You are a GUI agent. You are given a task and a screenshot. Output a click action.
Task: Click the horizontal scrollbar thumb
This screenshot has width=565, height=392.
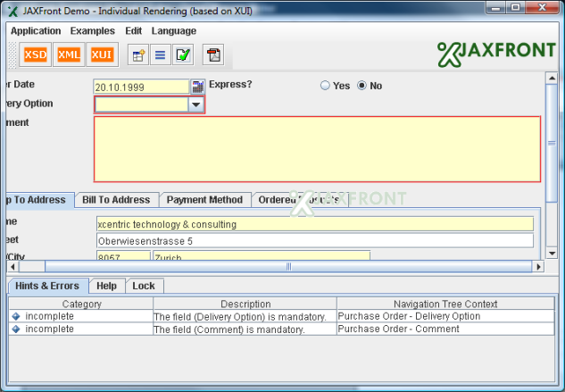tap(287, 266)
